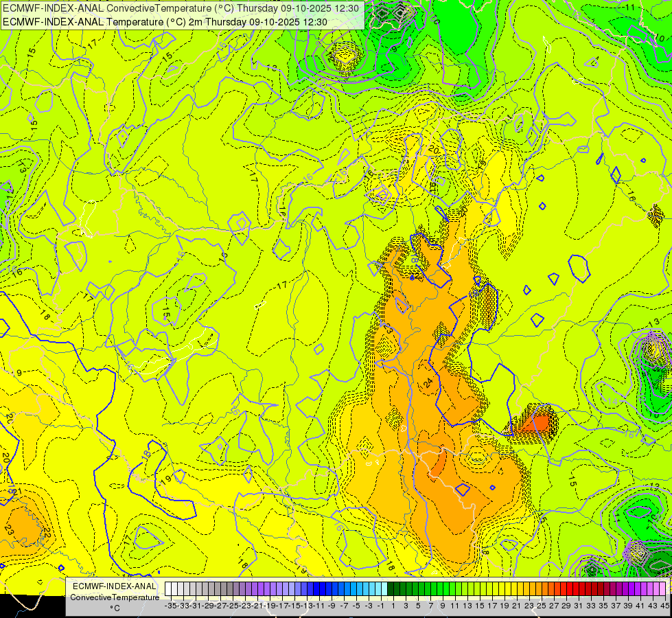Click the 37 tick label in colorbar scale

616,606
